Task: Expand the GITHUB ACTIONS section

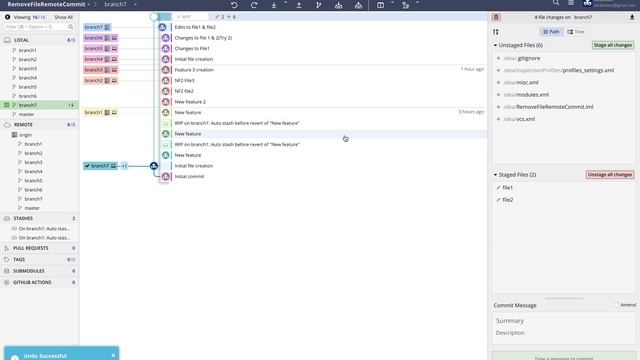Action: tap(39, 282)
